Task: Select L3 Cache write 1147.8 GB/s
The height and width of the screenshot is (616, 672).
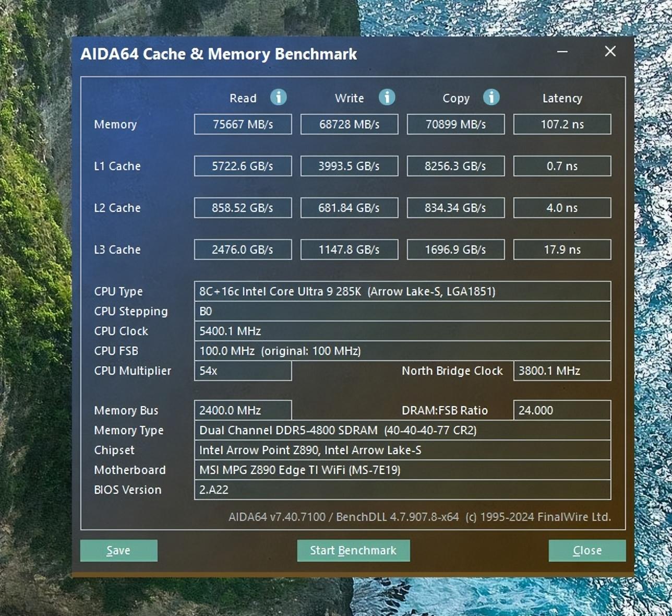Action: pos(350,250)
